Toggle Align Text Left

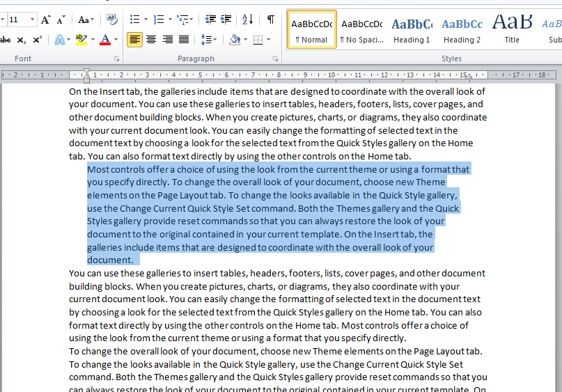coord(135,40)
